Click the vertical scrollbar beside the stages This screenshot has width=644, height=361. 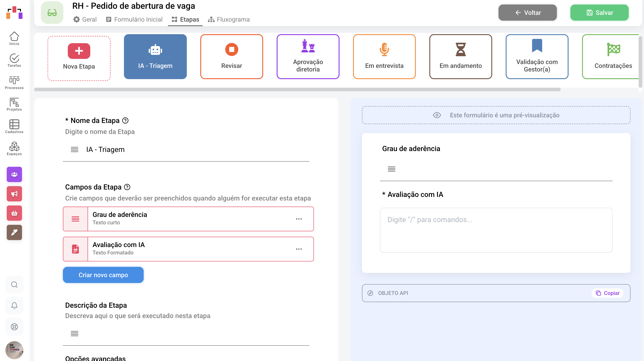pyautogui.click(x=640, y=62)
